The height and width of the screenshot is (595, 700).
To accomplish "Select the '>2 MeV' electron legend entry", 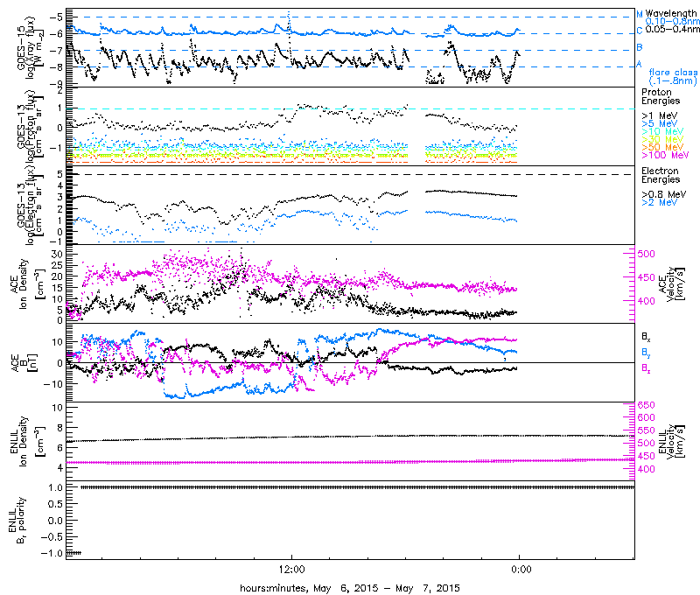I will coord(660,203).
